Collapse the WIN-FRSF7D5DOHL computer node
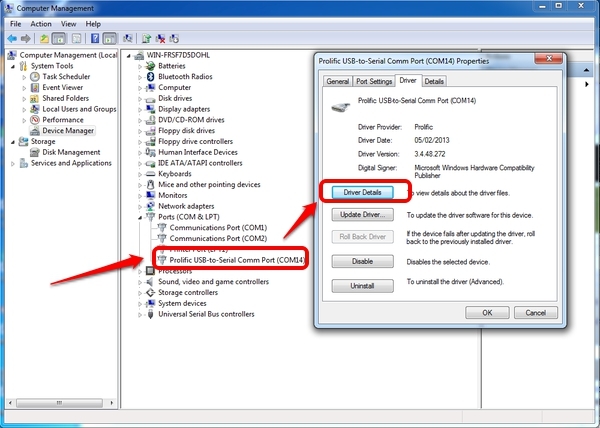Image resolution: width=600 pixels, height=428 pixels. point(129,56)
